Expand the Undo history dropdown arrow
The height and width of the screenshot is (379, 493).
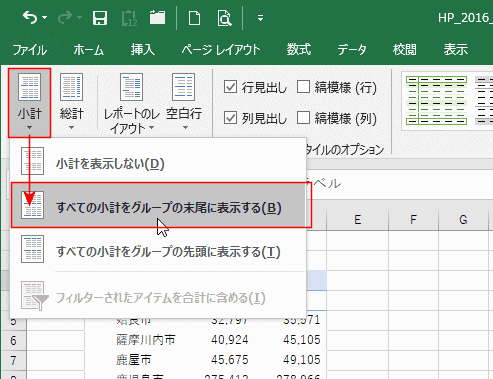tap(45, 17)
